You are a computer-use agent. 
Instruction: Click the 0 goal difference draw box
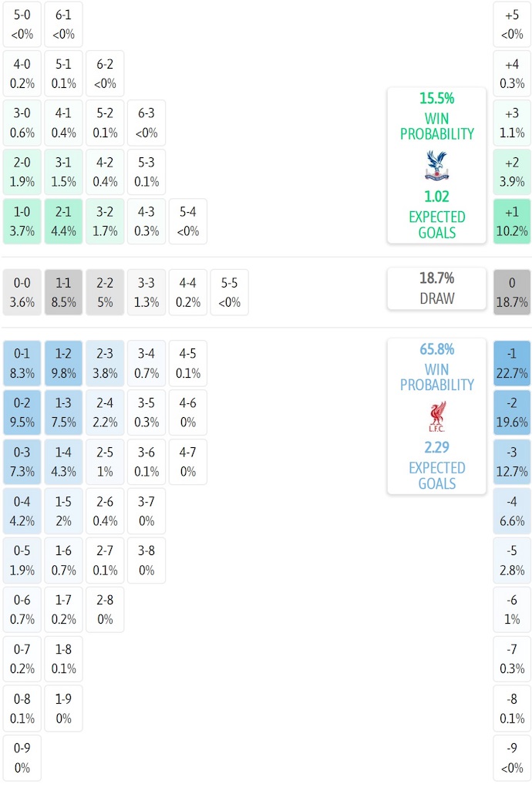[512, 292]
